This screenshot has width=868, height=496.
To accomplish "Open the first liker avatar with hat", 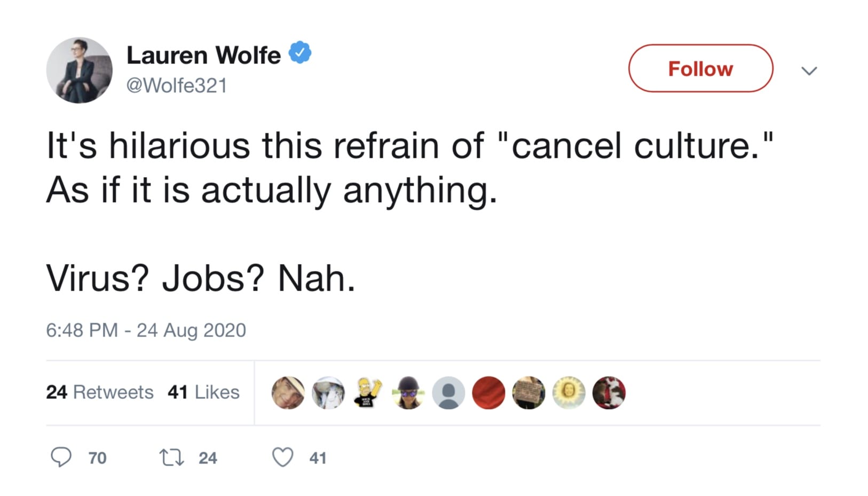I will click(288, 393).
